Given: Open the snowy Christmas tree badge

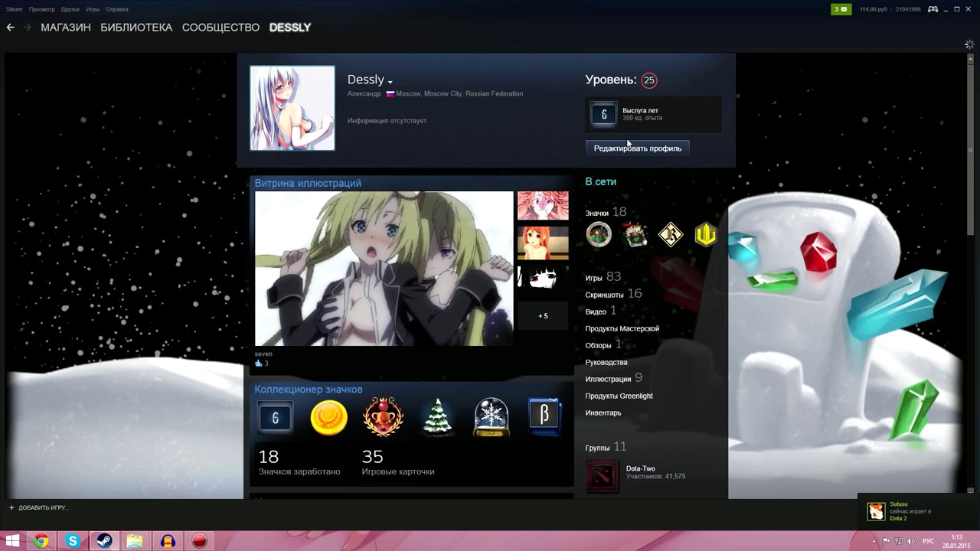Looking at the screenshot, I should [x=437, y=417].
